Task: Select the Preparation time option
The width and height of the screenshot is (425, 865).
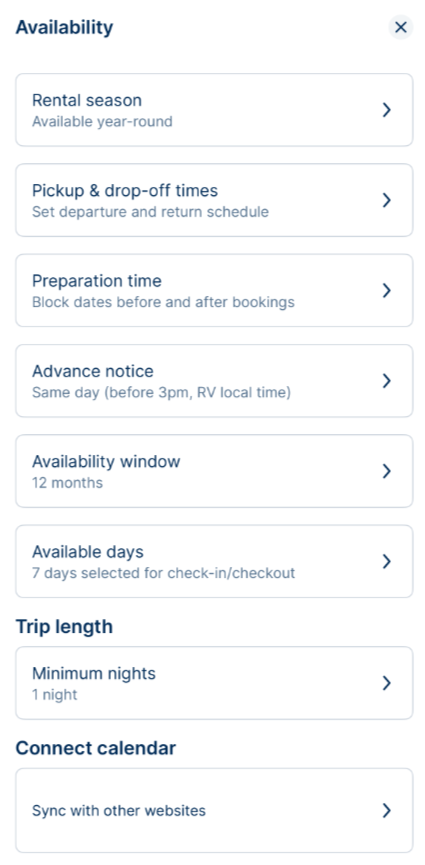Action: [214, 291]
